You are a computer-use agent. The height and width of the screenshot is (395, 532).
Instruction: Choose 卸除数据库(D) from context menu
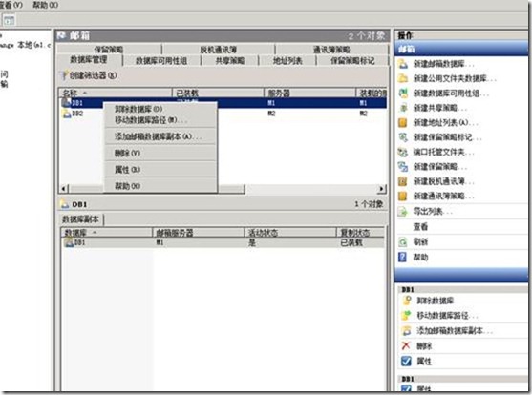[160, 109]
